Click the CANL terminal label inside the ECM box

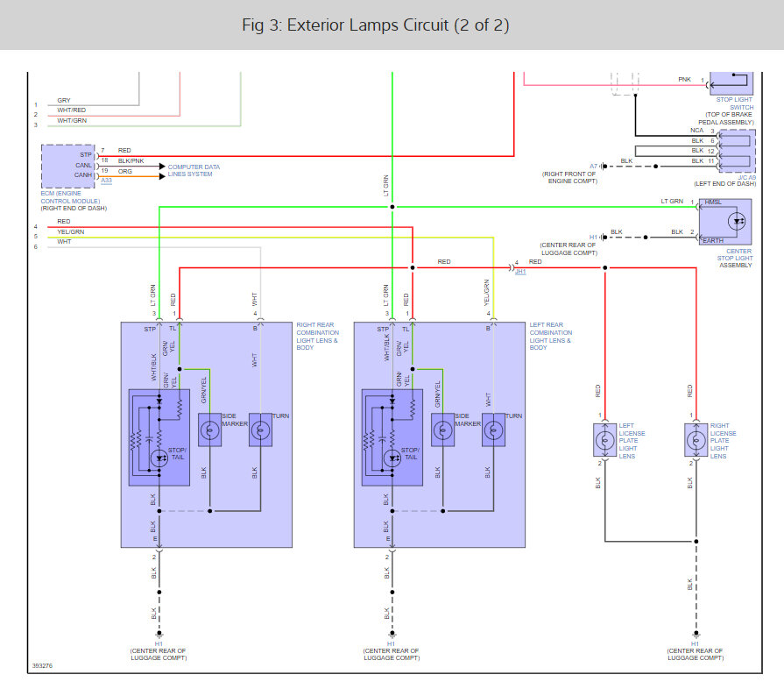pos(83,165)
